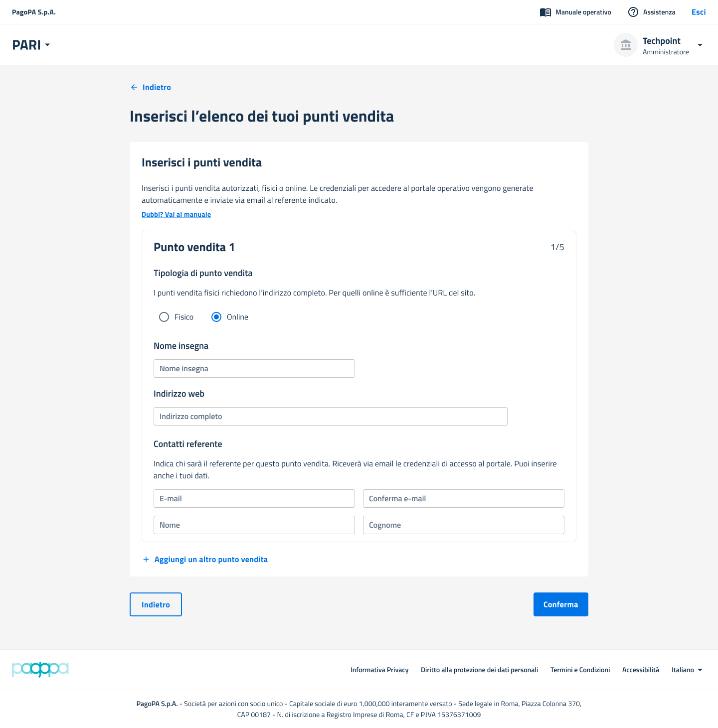Click the Conferma e-mail input field
The image size is (718, 728).
coord(463,499)
